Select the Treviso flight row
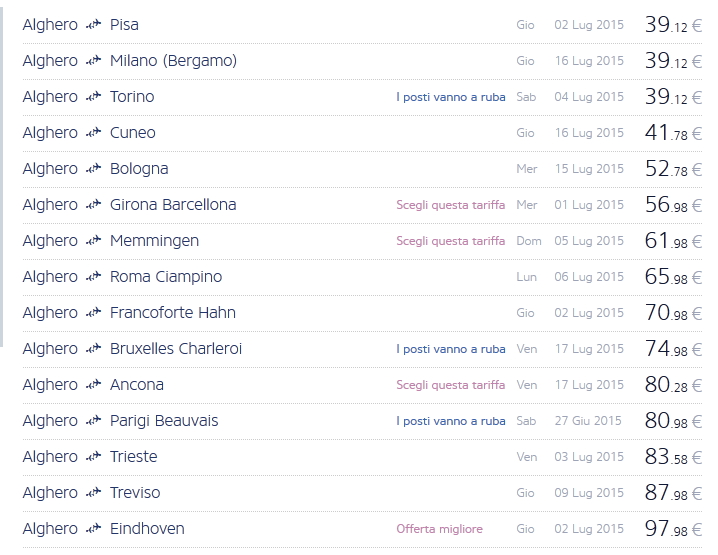This screenshot has width=718, height=555. (135, 493)
